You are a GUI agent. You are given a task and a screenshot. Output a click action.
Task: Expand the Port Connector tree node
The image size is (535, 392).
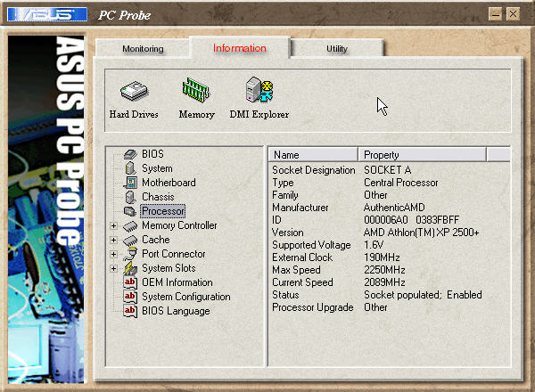pos(113,254)
